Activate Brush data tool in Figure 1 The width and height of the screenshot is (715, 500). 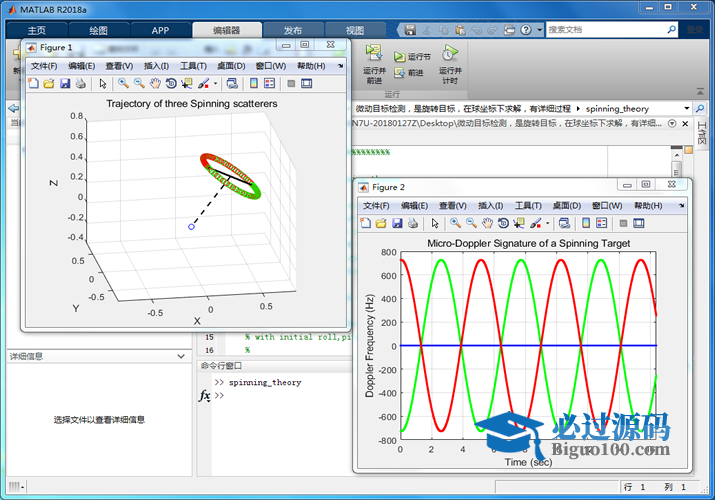pyautogui.click(x=203, y=83)
